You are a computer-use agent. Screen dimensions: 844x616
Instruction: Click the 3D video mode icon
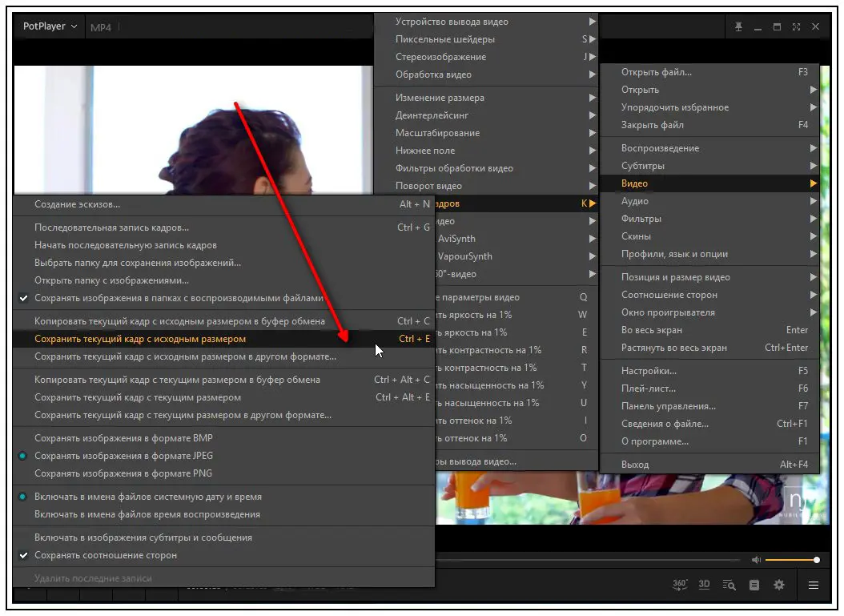pyautogui.click(x=704, y=585)
